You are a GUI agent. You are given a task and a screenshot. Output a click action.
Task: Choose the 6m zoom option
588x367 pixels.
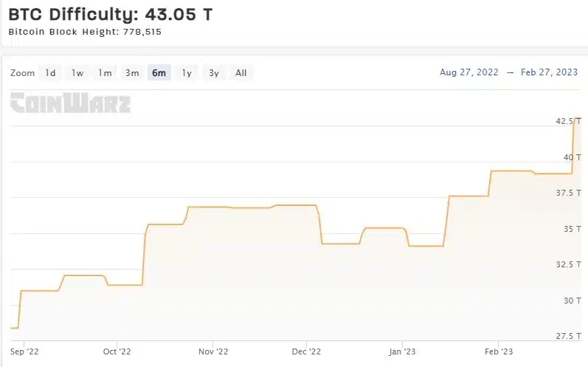159,73
